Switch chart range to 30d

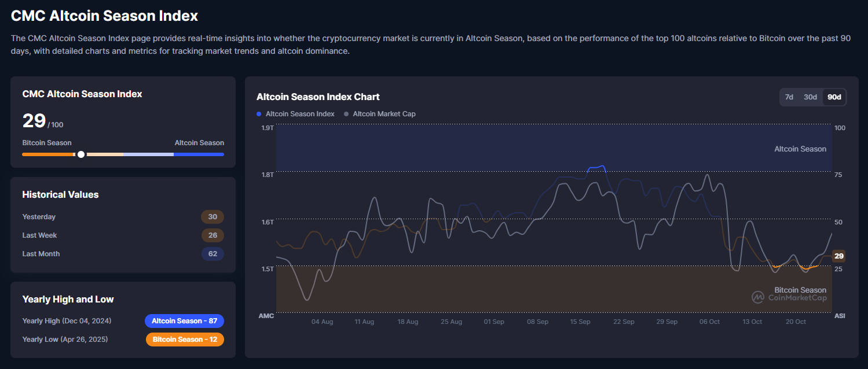[x=810, y=97]
